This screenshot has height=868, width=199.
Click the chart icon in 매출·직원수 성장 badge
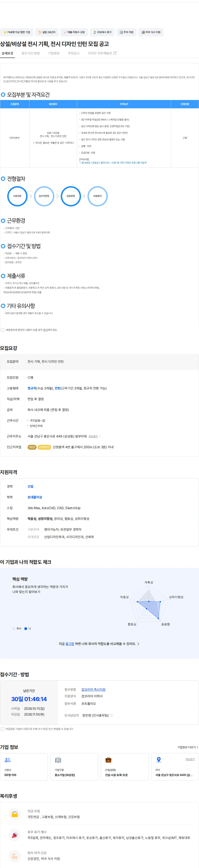point(65,32)
